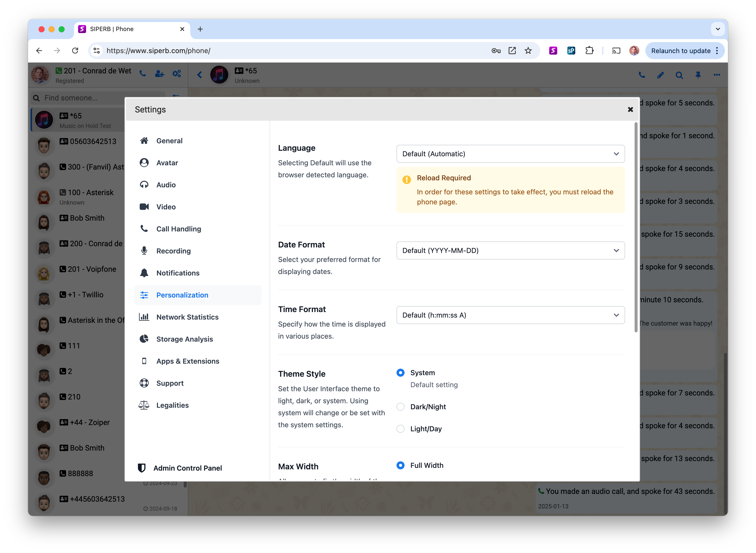Viewport: 756px width, 553px height.
Task: Select Dark/Night theme style
Action: point(401,407)
